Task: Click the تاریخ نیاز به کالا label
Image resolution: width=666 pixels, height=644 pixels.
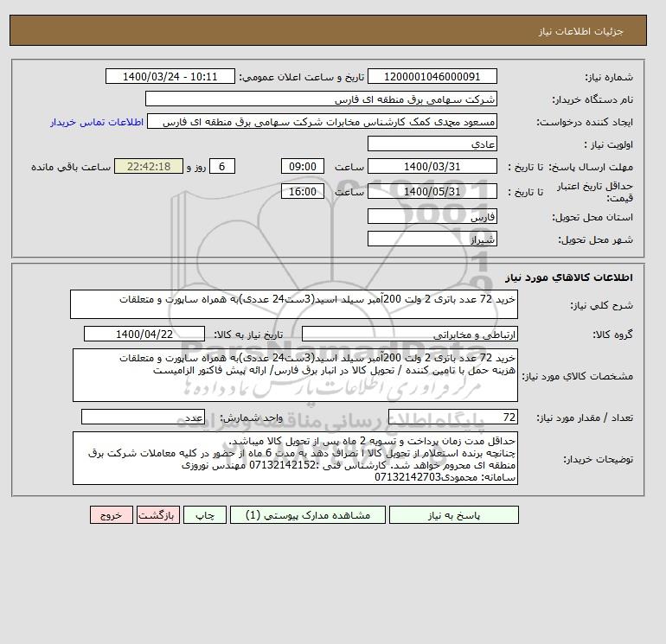Action: (x=248, y=335)
